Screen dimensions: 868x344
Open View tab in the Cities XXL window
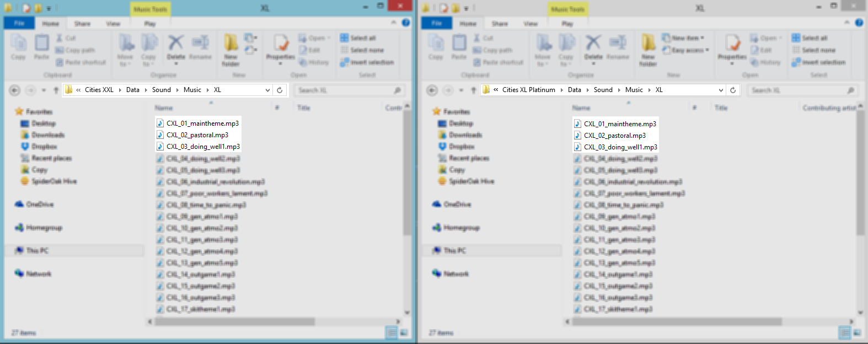[x=113, y=24]
